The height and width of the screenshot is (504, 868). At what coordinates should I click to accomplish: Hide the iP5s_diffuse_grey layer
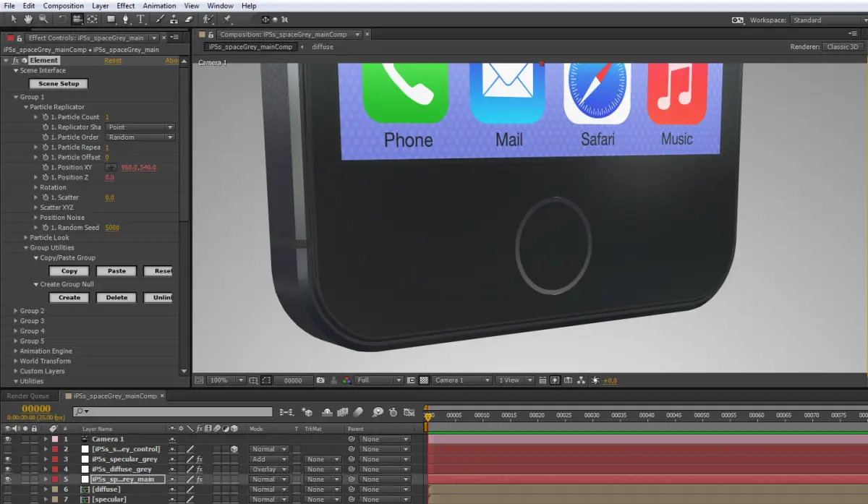(x=8, y=469)
